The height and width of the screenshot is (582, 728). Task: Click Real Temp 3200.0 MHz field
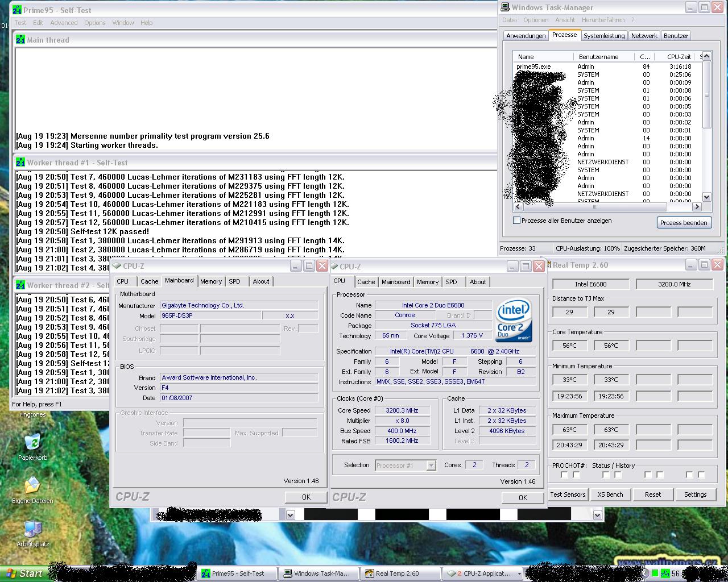(674, 284)
